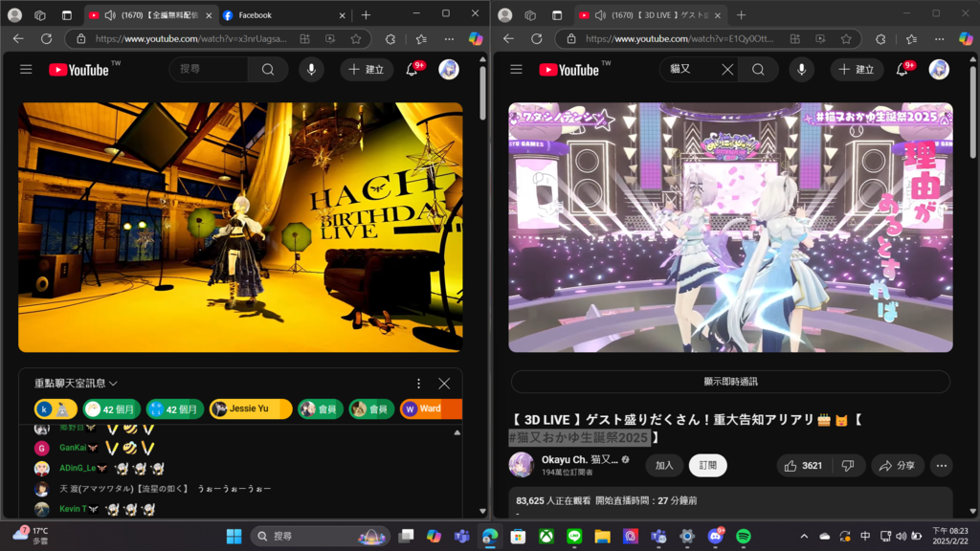
Task: Open tab actions menu in left browser
Action: point(67,15)
